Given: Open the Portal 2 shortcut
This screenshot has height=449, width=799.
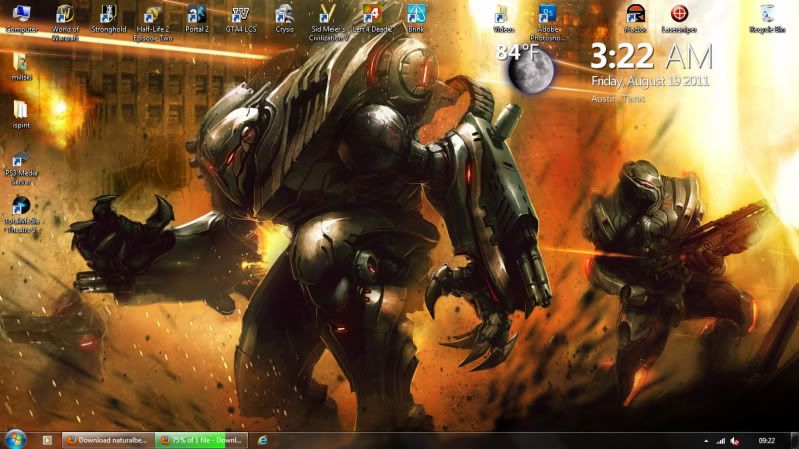Looking at the screenshot, I should coord(197,19).
